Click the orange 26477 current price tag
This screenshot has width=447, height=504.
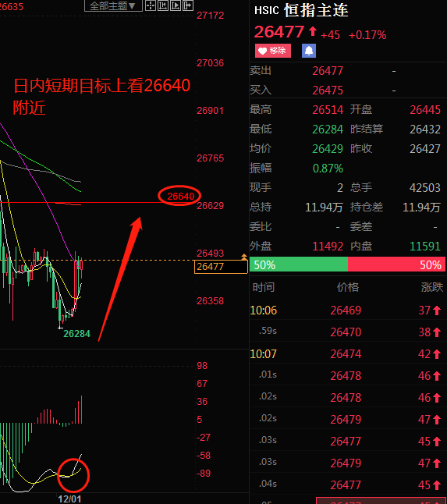click(x=221, y=267)
